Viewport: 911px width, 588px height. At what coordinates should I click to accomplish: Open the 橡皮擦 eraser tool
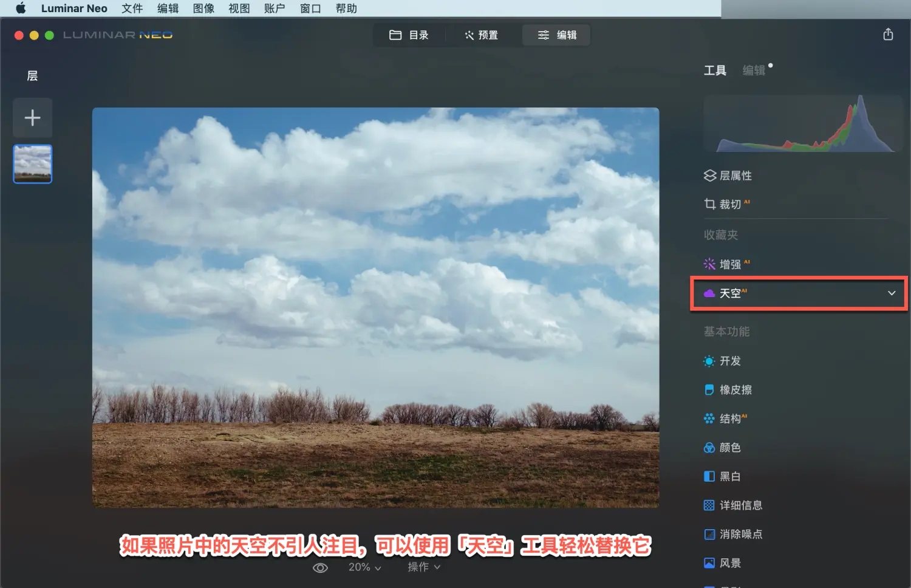(735, 389)
